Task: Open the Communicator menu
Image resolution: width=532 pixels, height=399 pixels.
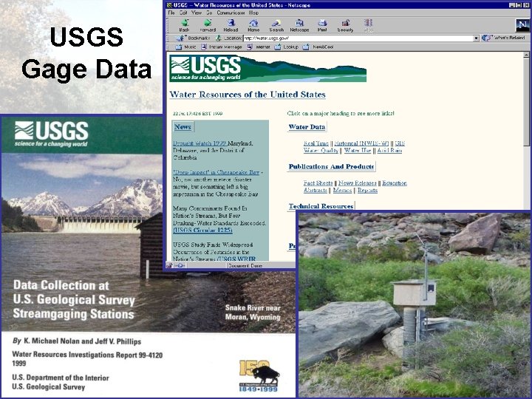Action: [x=231, y=13]
